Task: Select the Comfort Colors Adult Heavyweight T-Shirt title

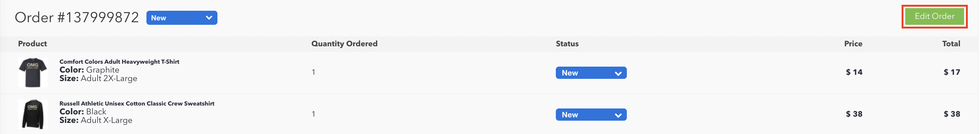Action: 119,62
